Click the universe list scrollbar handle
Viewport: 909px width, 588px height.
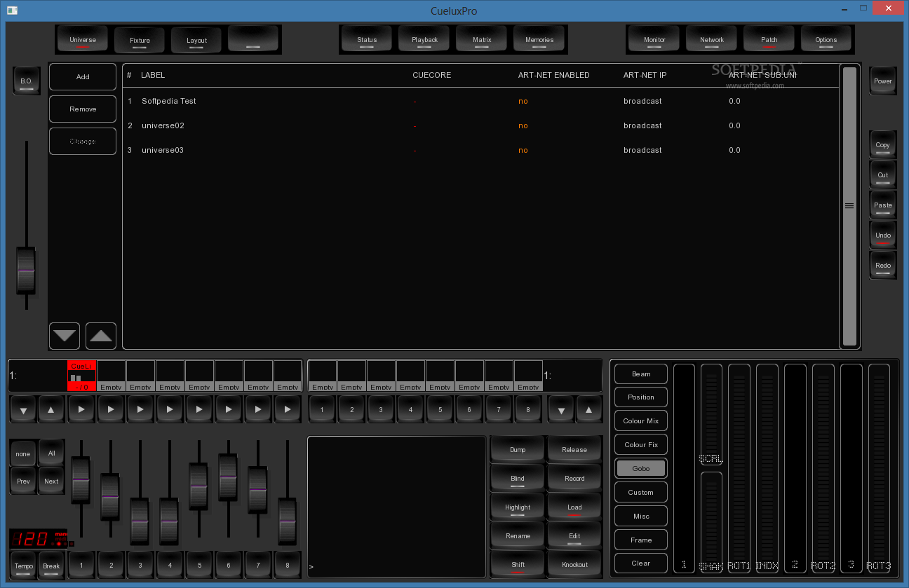849,206
